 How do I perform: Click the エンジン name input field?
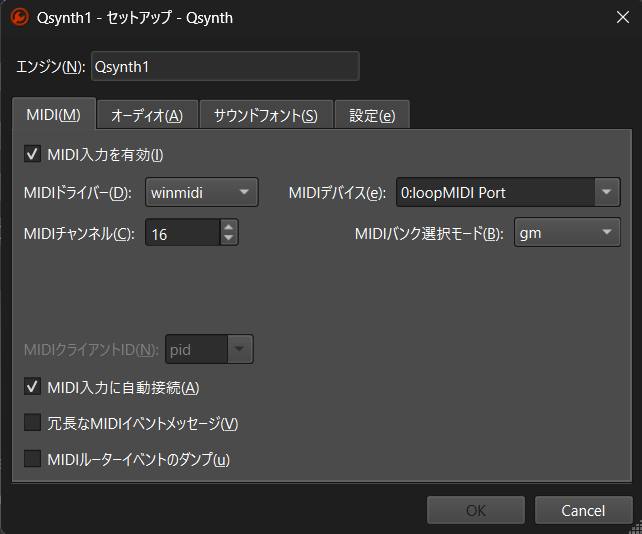225,66
